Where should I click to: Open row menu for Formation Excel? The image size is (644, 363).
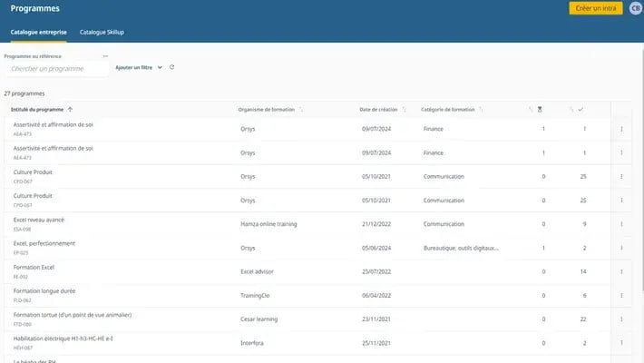tap(621, 271)
